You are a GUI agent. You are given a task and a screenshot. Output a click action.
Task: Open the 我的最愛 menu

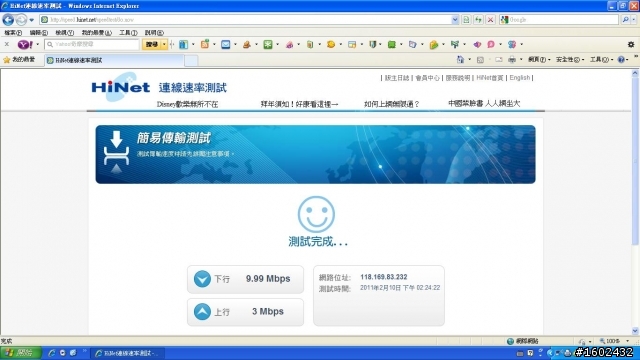[96, 33]
